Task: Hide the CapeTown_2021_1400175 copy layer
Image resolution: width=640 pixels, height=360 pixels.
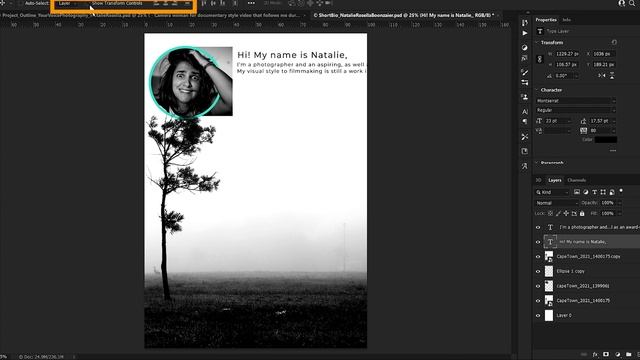Action: pyautogui.click(x=538, y=257)
